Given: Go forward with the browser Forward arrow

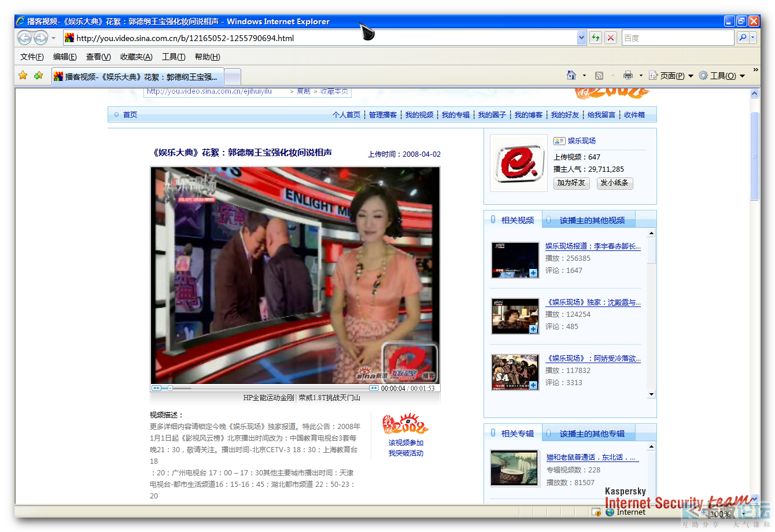Looking at the screenshot, I should click(x=40, y=38).
